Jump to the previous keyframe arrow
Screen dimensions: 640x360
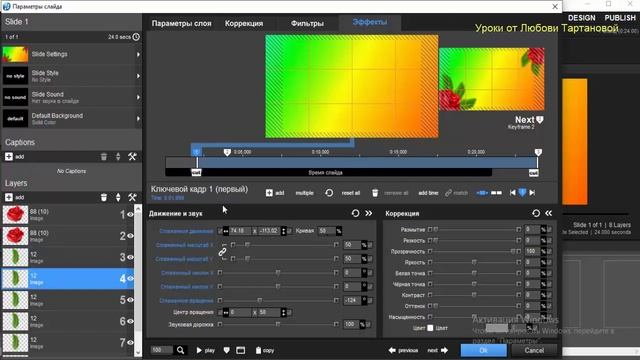[513, 193]
